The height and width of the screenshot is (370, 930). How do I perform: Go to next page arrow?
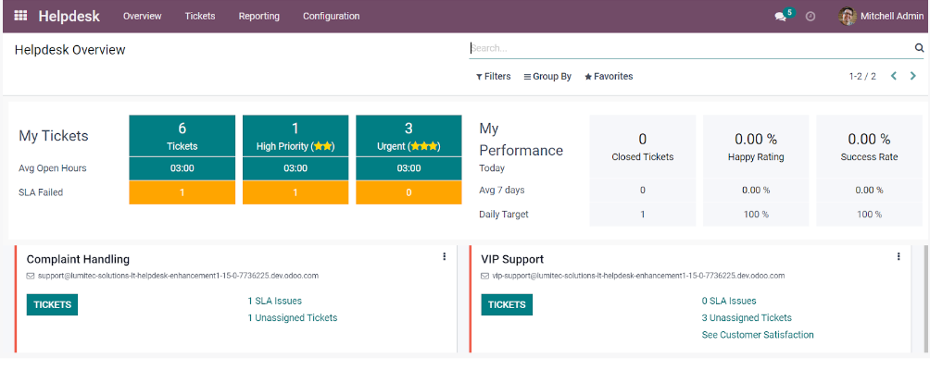click(913, 76)
